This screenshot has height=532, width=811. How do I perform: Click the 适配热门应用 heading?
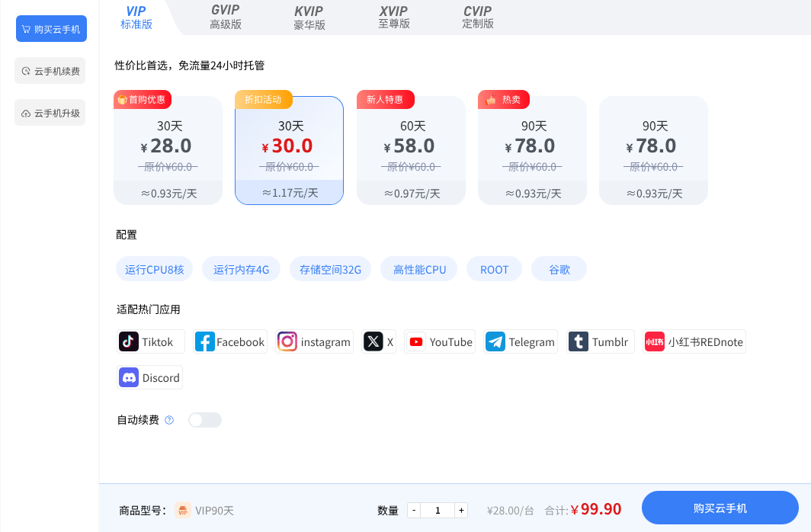(x=149, y=309)
